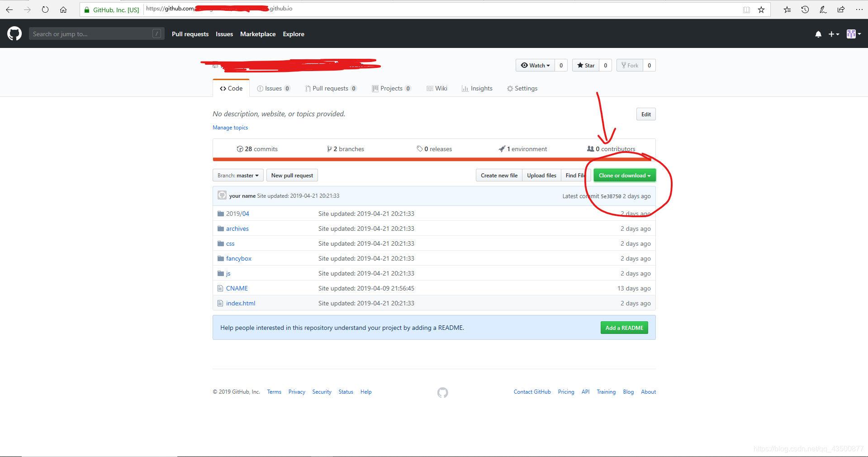View 0 releases
The width and height of the screenshot is (868, 457).
[434, 149]
